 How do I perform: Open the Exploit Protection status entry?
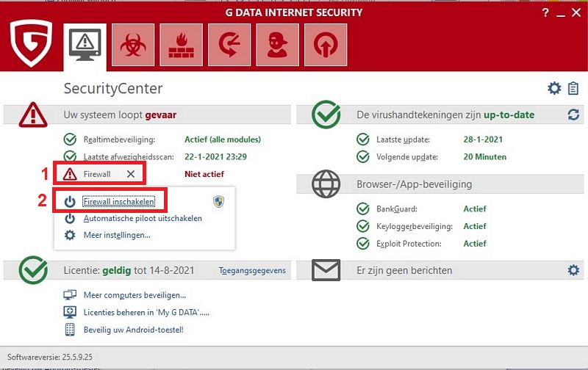(x=409, y=244)
